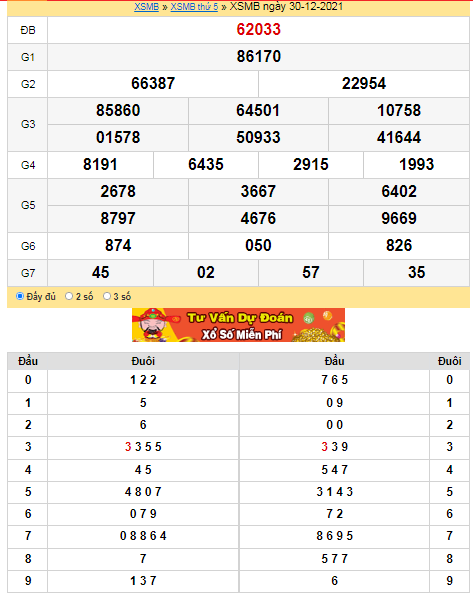This screenshot has height=596, width=473.
Task: Click the G3 result 50933
Action: 258,138
